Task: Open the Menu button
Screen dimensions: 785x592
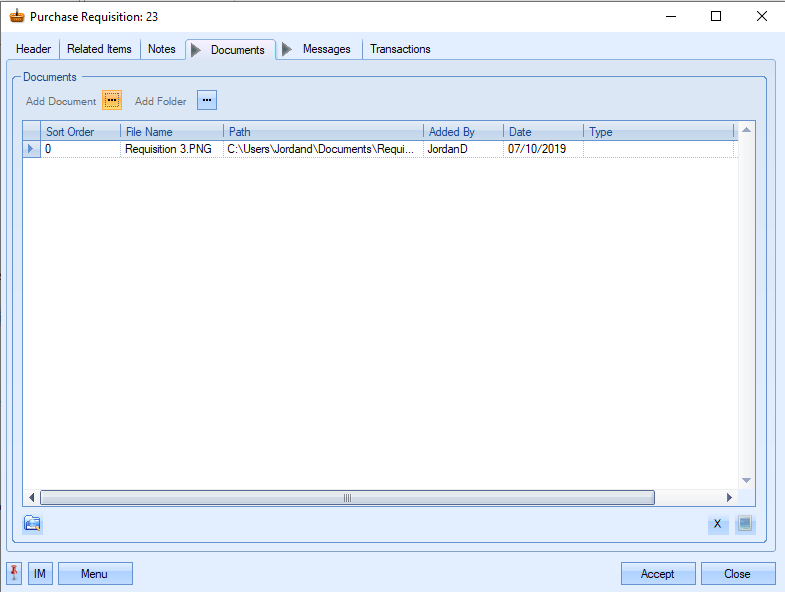Action: pyautogui.click(x=95, y=573)
